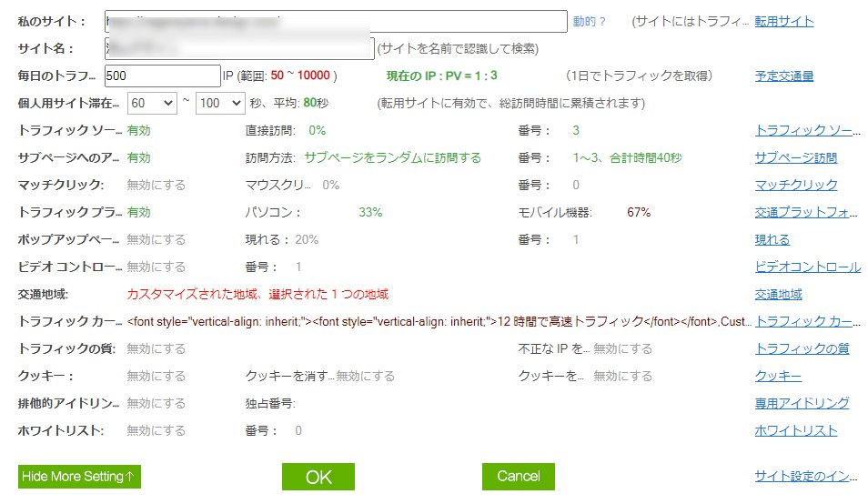Open the minimum stay time dropdown showing 60
The height and width of the screenshot is (504, 868).
pos(152,103)
